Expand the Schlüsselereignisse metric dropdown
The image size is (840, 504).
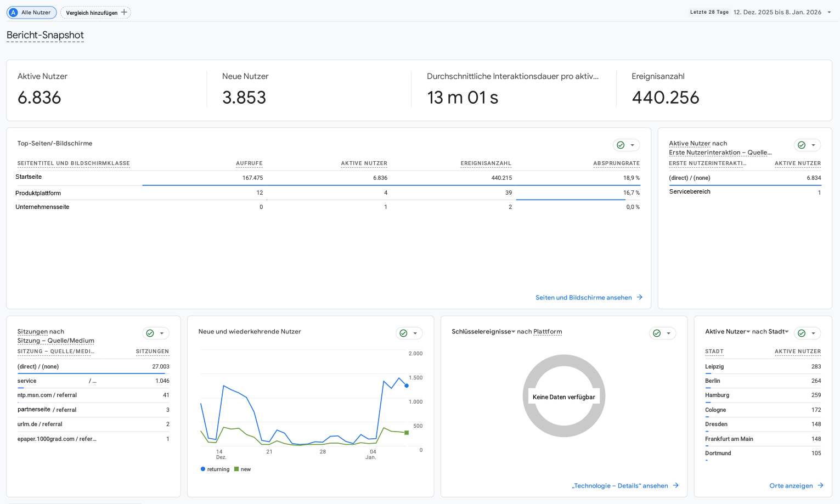[x=513, y=332]
